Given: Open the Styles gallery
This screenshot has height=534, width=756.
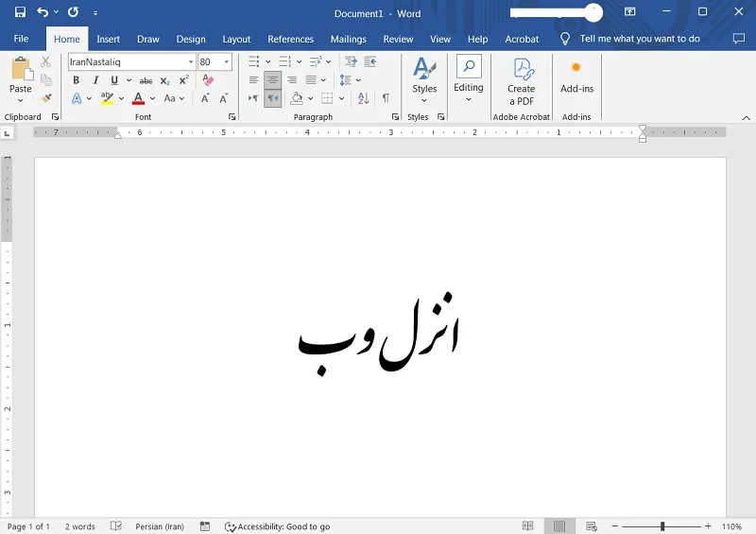Looking at the screenshot, I should [424, 79].
